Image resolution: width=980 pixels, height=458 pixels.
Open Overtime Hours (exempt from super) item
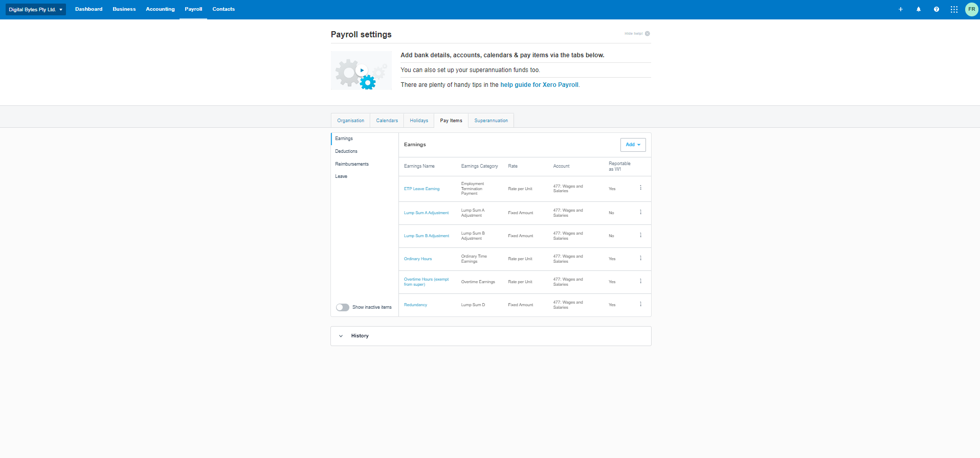[x=427, y=282]
